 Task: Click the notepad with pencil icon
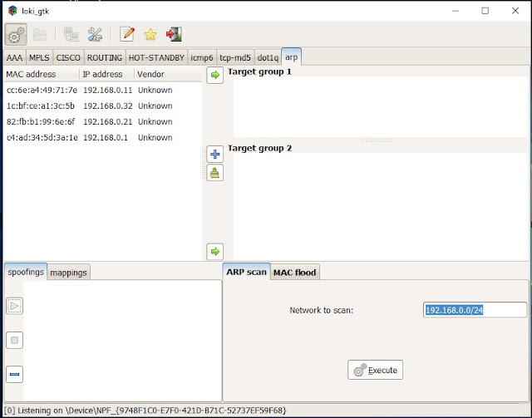click(127, 34)
